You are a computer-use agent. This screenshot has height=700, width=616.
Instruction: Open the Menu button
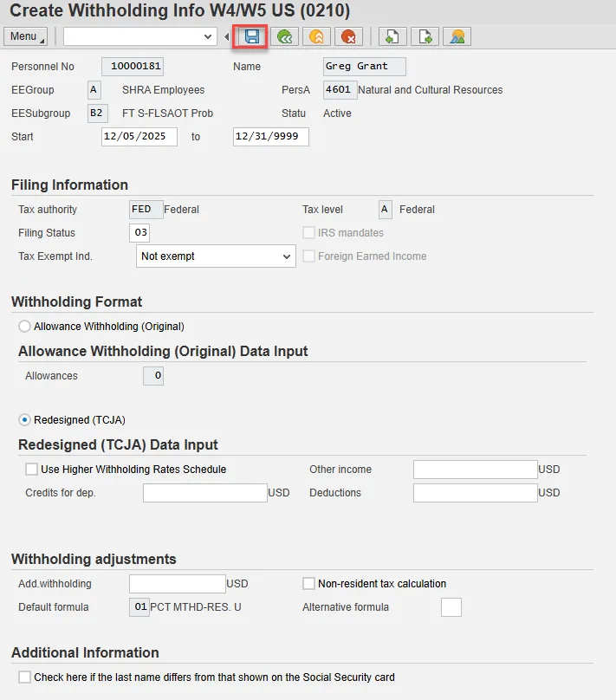[26, 36]
